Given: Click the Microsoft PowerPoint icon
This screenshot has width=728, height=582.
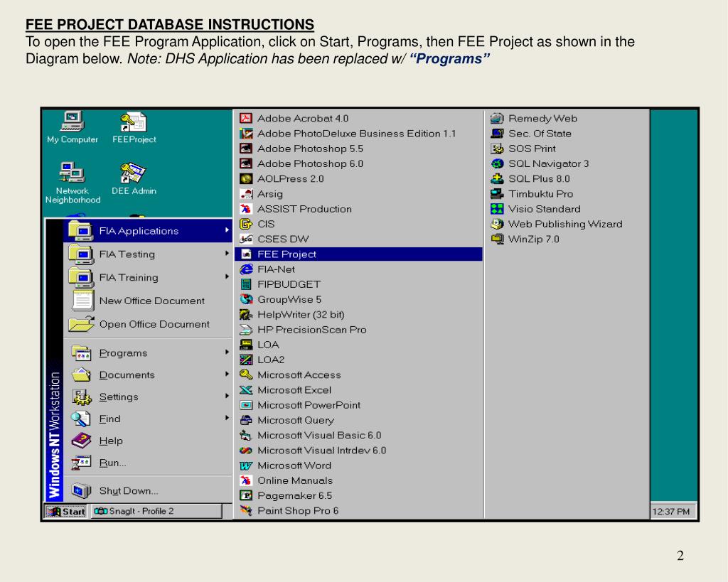Looking at the screenshot, I should pyautogui.click(x=245, y=405).
